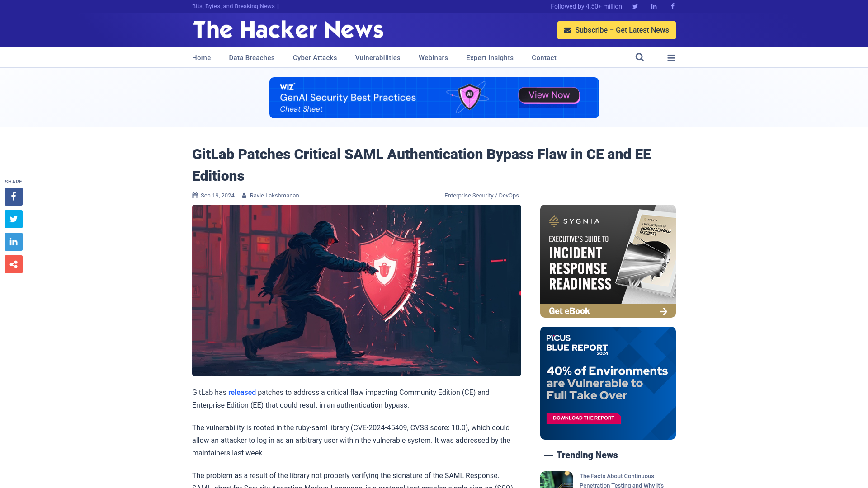This screenshot has width=868, height=488.
Task: Select the 'Vulnerabilities' navigation tab
Action: [x=377, y=58]
